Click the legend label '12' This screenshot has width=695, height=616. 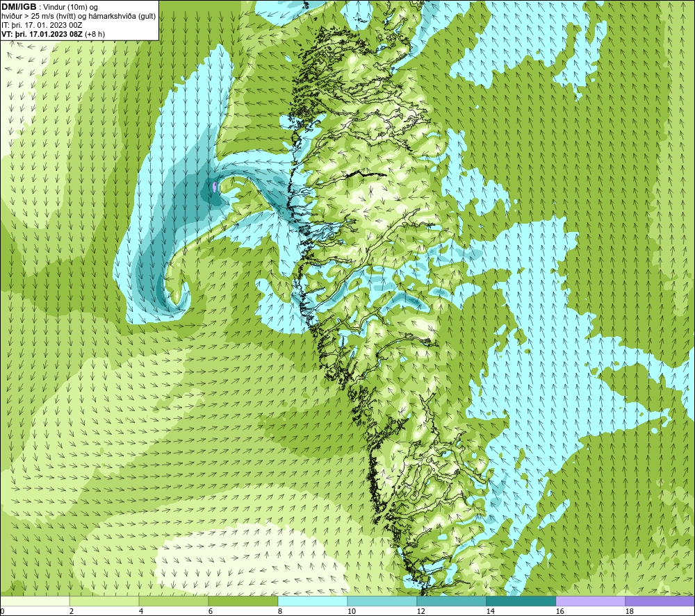click(420, 612)
